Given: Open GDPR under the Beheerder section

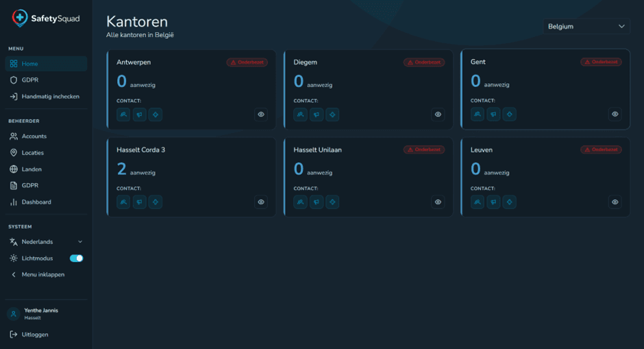Looking at the screenshot, I should (x=46, y=185).
